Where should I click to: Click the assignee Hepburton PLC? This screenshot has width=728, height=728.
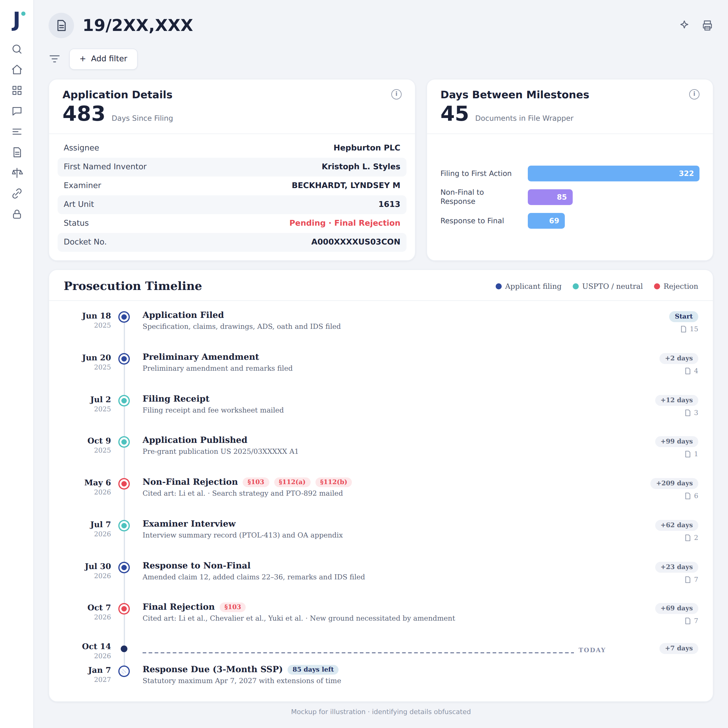367,148
